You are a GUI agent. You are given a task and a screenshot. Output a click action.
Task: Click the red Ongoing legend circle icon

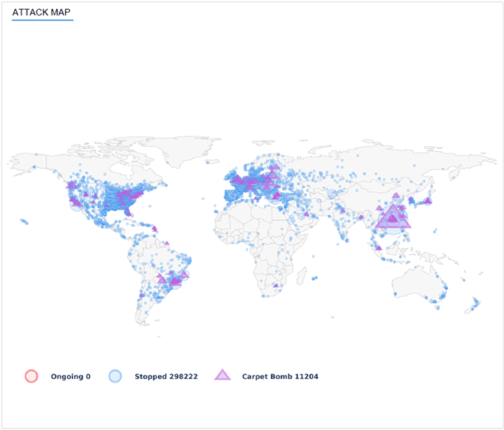pyautogui.click(x=31, y=376)
